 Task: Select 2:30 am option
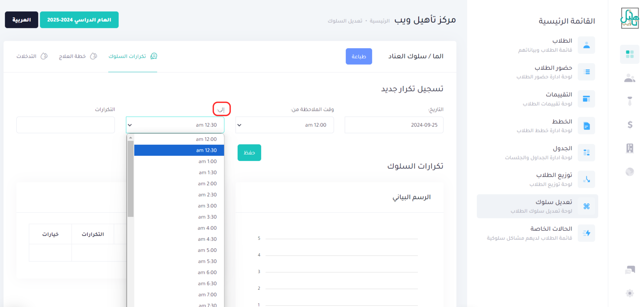179,195
